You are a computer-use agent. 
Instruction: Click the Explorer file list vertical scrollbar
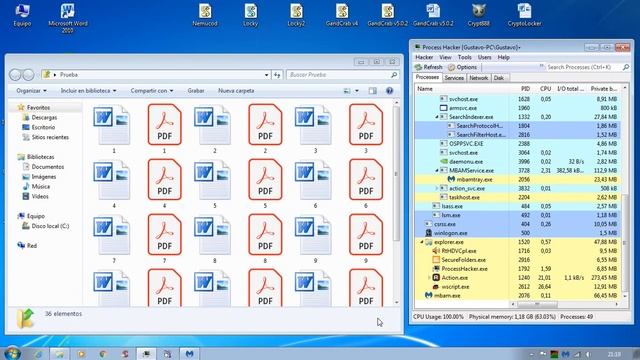click(x=396, y=173)
